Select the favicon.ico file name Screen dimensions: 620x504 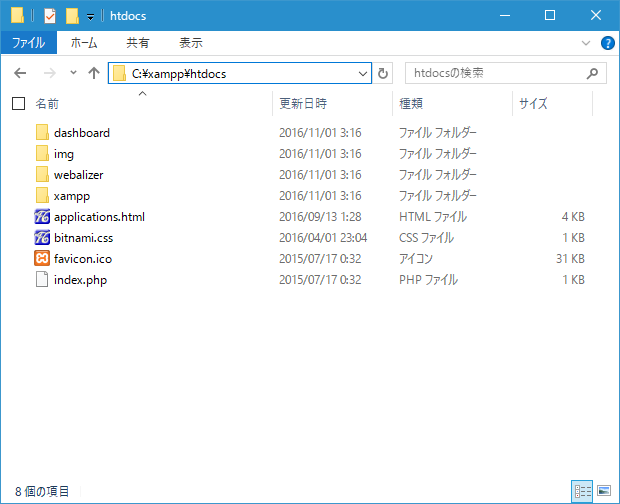pos(83,259)
